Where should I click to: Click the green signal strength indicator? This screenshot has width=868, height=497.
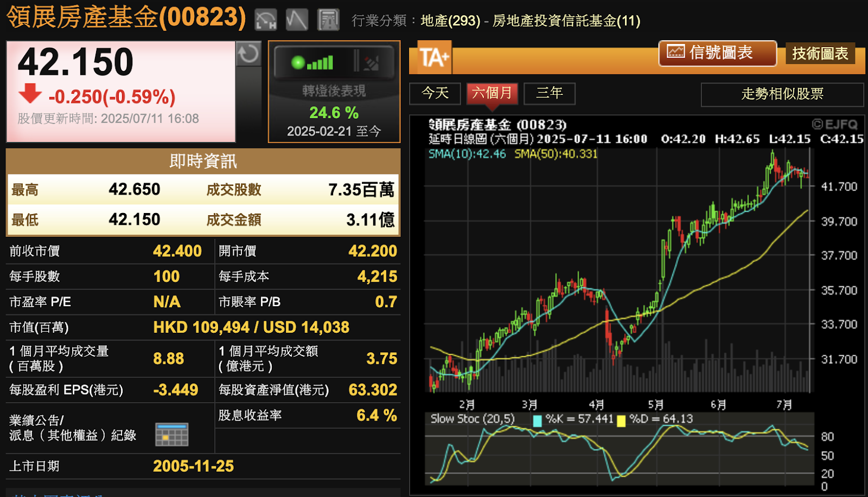312,63
